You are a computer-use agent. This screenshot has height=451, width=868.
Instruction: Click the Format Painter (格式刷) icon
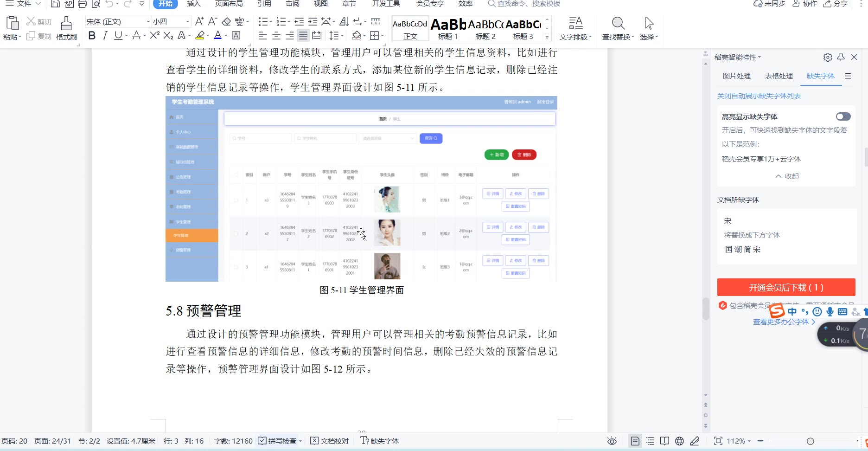(66, 24)
